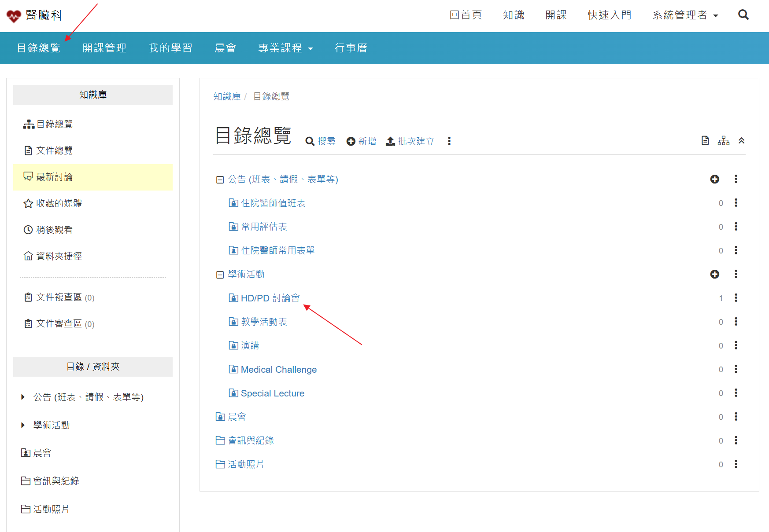769x532 pixels.
Task: Click the double-chevron collapse-all icon
Action: [742, 141]
